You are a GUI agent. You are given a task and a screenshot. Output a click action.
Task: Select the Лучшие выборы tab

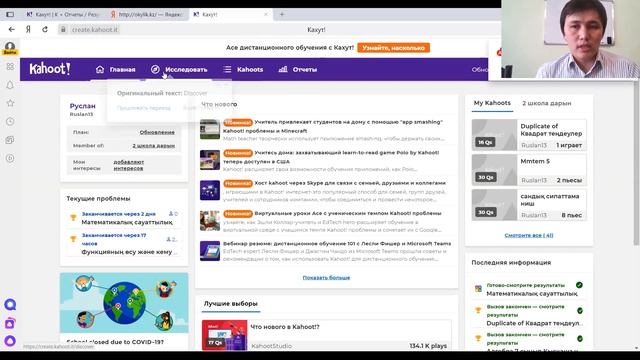click(231, 304)
